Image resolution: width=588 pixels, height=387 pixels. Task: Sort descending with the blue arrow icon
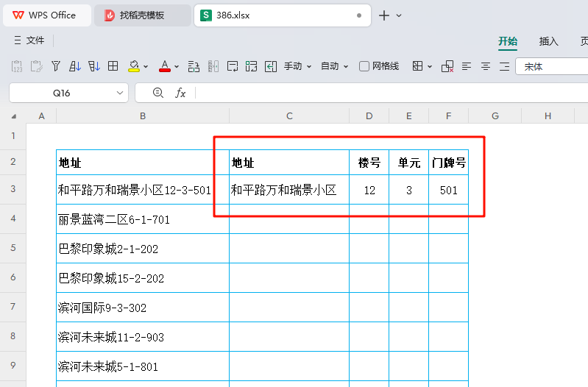coord(94,66)
